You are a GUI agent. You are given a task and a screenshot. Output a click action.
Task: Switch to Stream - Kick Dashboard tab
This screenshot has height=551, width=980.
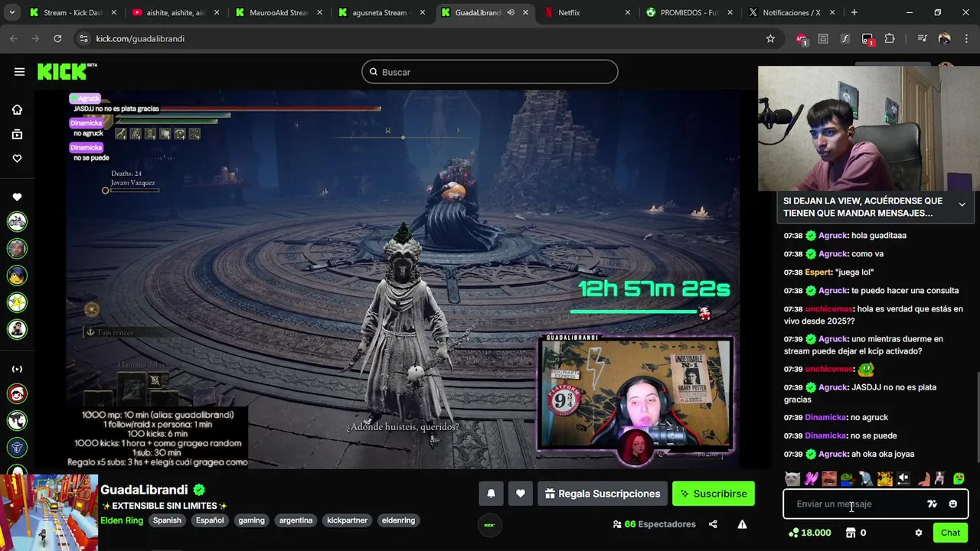pos(73,12)
